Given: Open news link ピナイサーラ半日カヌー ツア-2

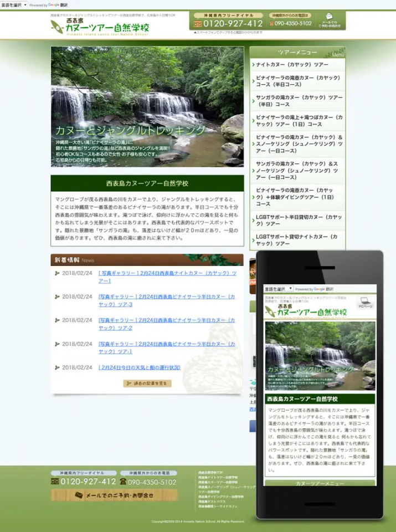Looking at the screenshot, I should pos(167,324).
